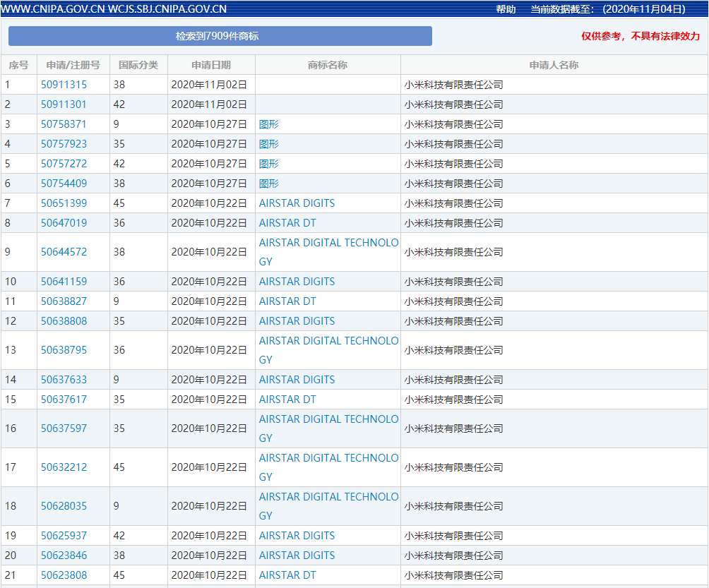709x588 pixels.
Task: Open AIRSTAR DIGITAL TECHNOLOGY name in row 16
Action: coord(328,428)
